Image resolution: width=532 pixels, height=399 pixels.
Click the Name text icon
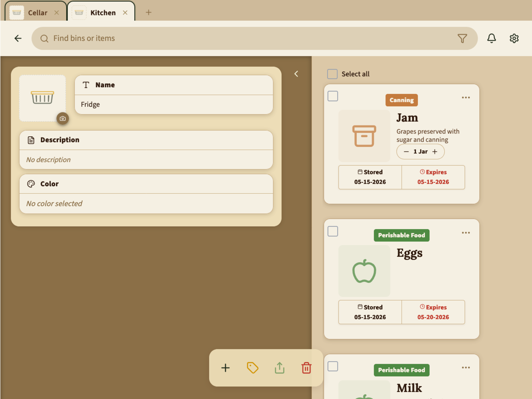86,85
